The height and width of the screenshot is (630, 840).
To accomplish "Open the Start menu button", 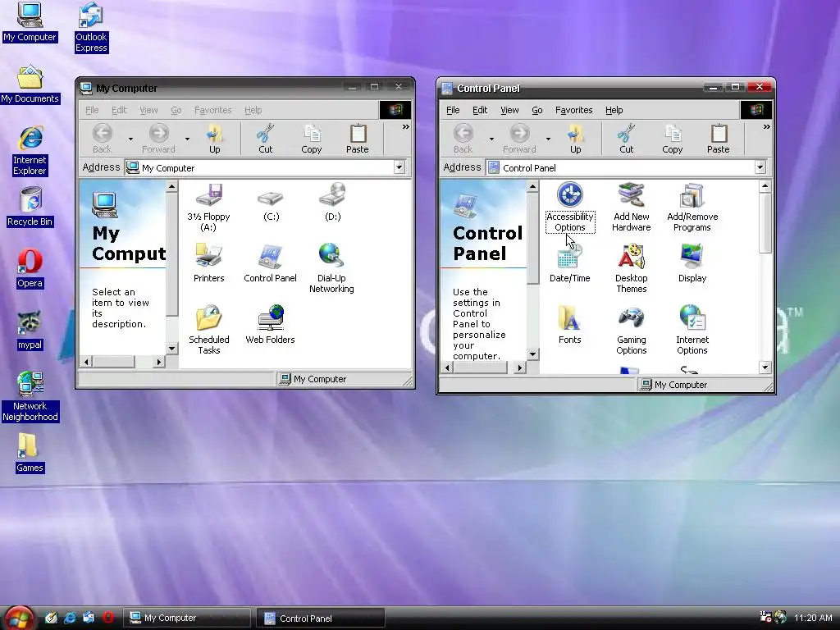I will [x=20, y=619].
